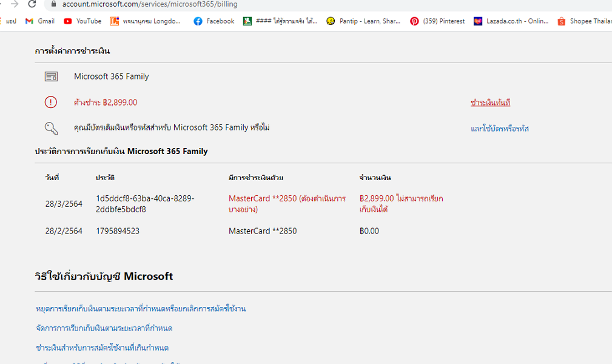
Task: Click the transaction ID 1795894523
Action: click(118, 231)
